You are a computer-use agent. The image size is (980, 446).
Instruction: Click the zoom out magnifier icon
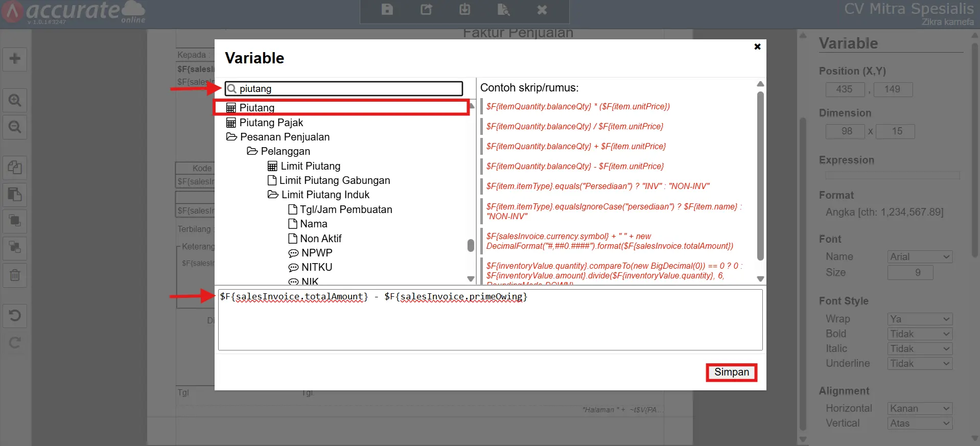(15, 127)
